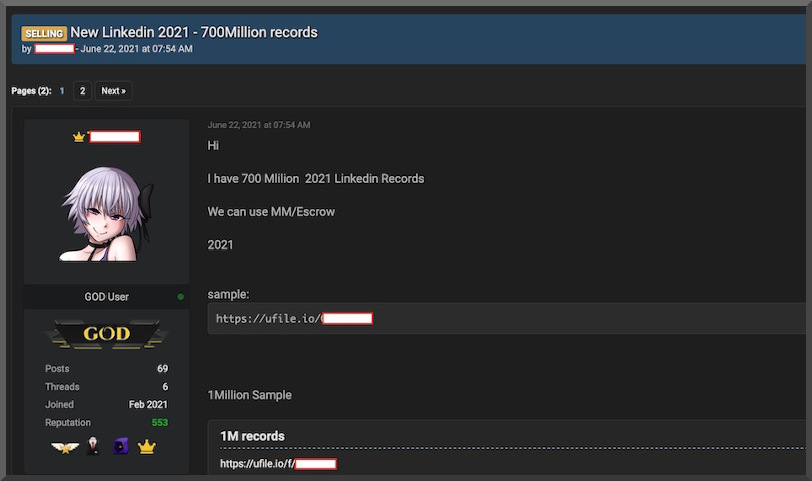Click the suited figure award badge
812x481 pixels.
pos(93,447)
